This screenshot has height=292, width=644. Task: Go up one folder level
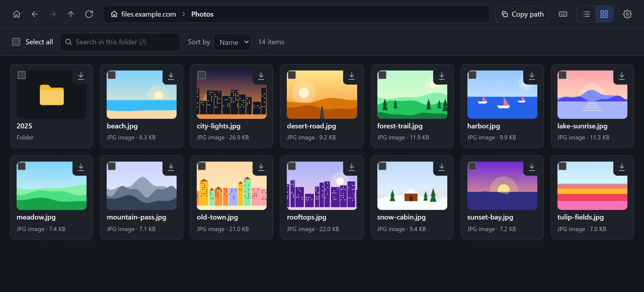point(71,14)
